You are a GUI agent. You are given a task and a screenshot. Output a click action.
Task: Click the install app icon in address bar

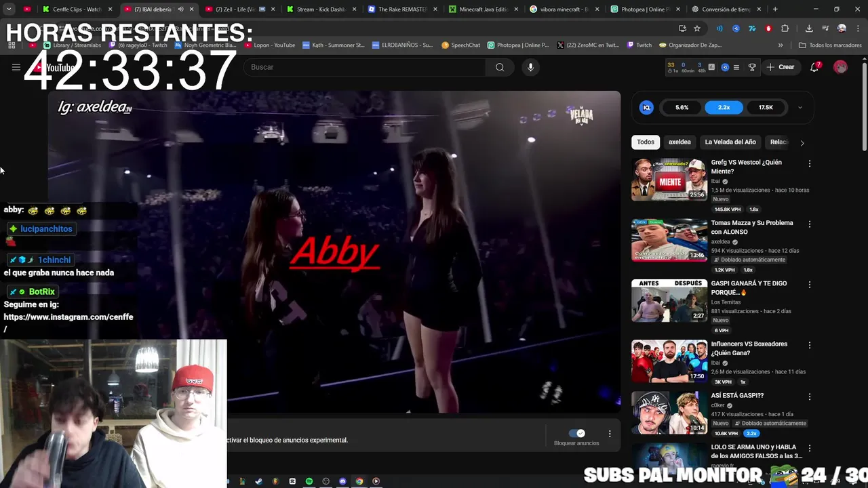pos(682,28)
